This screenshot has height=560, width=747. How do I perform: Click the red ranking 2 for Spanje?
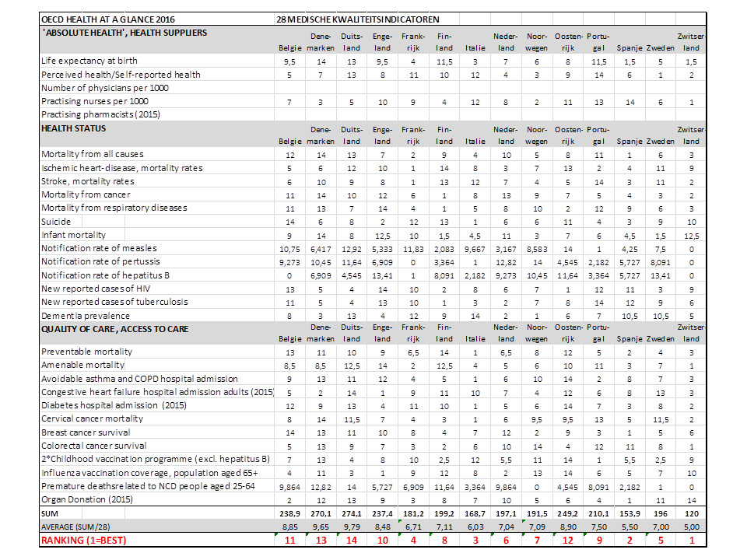click(x=630, y=540)
